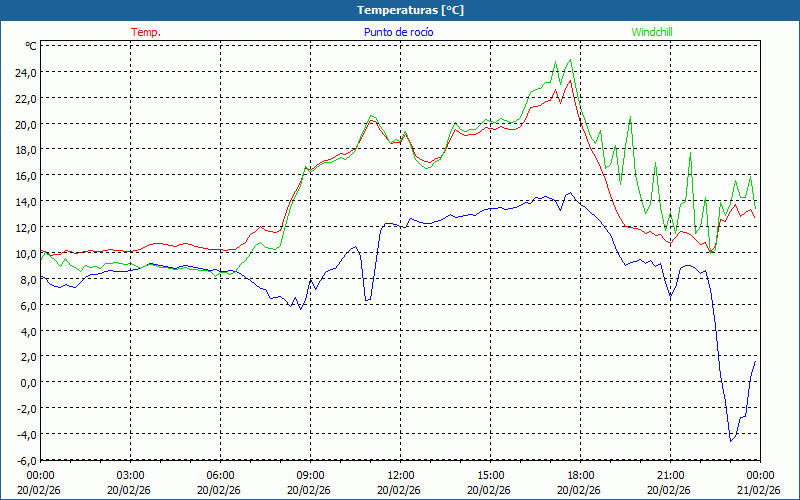This screenshot has height=500, width=800.
Task: Select the 18:00 time axis label
Action: point(580,475)
